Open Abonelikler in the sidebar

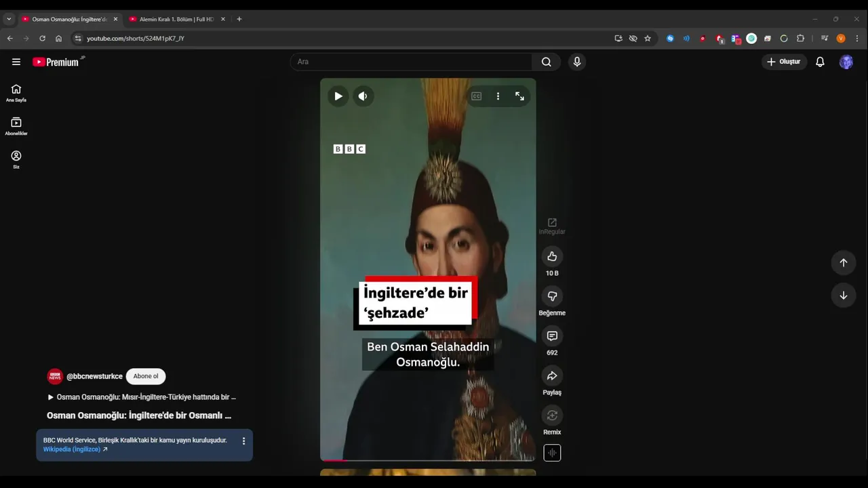[x=16, y=126]
